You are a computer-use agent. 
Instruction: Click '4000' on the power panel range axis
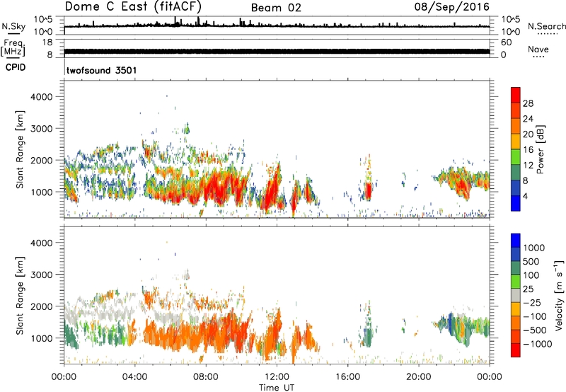(42, 97)
